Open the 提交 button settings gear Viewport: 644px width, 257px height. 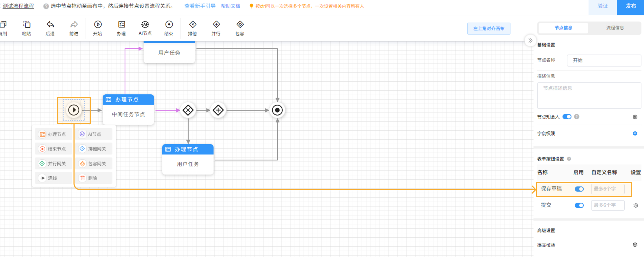click(636, 205)
